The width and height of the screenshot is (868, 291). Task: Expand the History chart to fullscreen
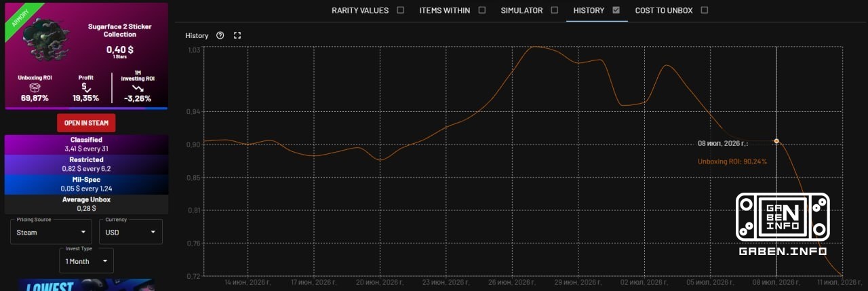(237, 35)
